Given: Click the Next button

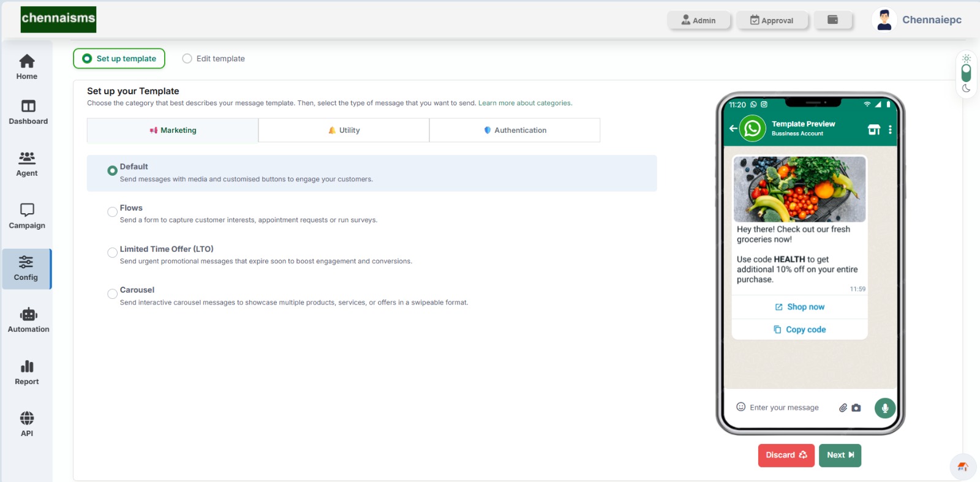Looking at the screenshot, I should 840,455.
